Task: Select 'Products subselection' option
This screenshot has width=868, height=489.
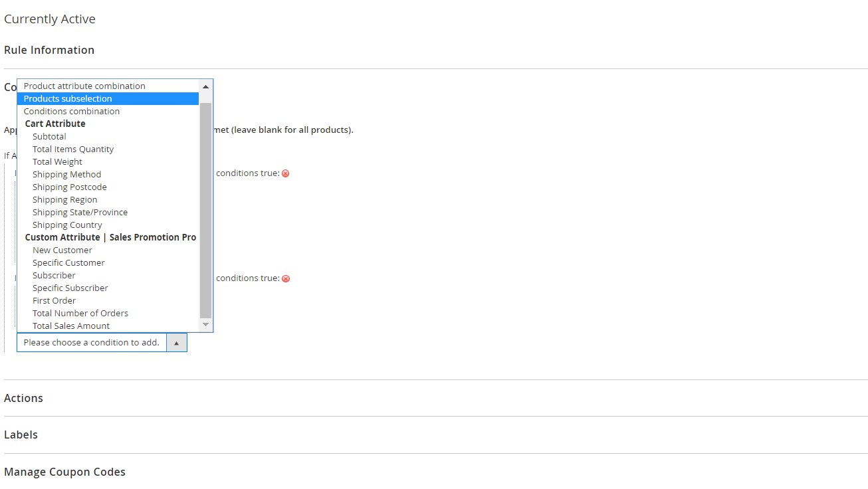Action: [68, 98]
